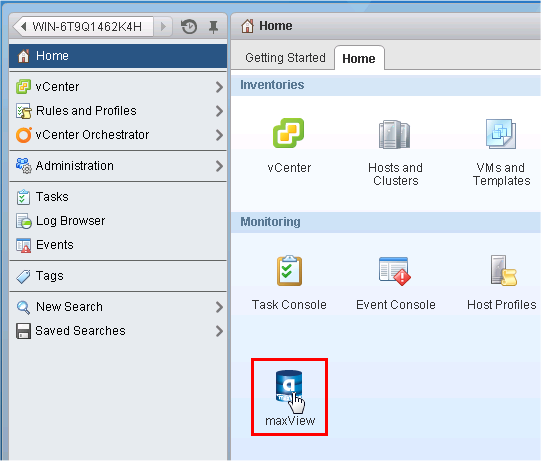Image resolution: width=541 pixels, height=461 pixels.
Task: Click the Tags sidebar icon
Action: (23, 276)
